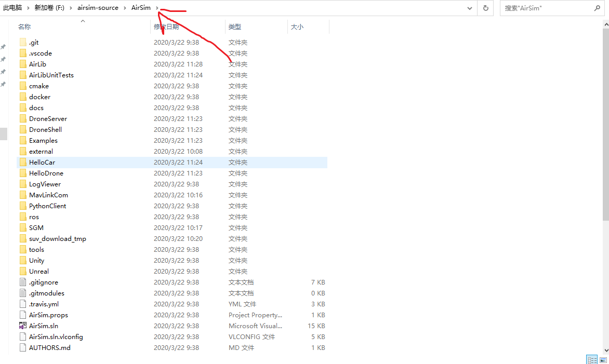Click the .vscode folder icon
This screenshot has height=364, width=609.
(x=23, y=53)
